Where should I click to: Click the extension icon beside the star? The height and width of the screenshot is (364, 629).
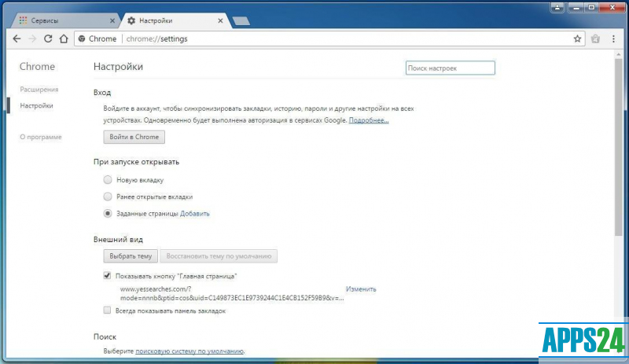(x=595, y=39)
